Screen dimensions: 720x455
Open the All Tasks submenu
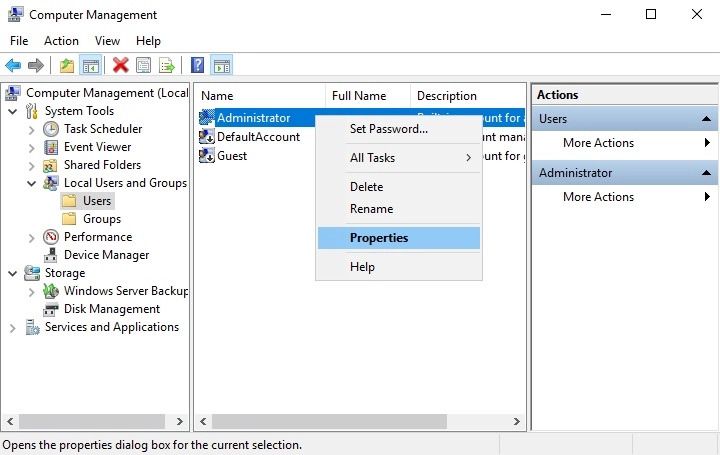[399, 158]
